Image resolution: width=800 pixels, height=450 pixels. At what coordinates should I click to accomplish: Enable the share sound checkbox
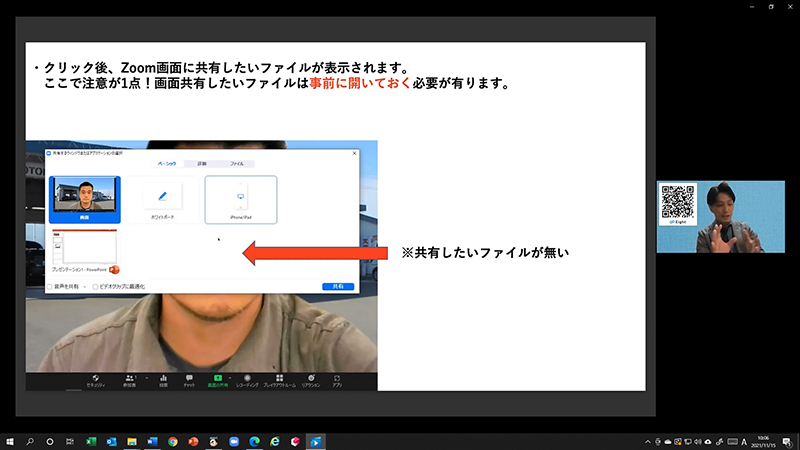pyautogui.click(x=50, y=286)
